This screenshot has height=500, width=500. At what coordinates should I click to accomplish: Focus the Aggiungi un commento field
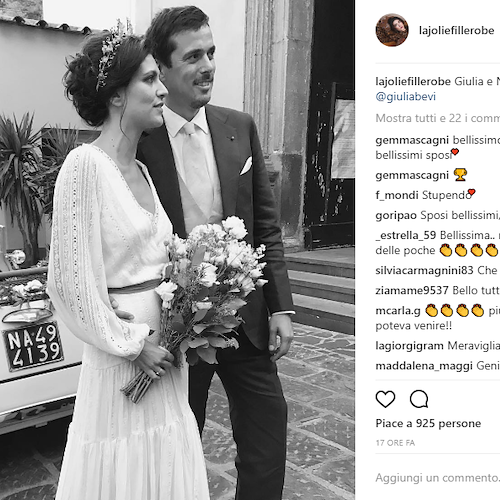coord(438,478)
